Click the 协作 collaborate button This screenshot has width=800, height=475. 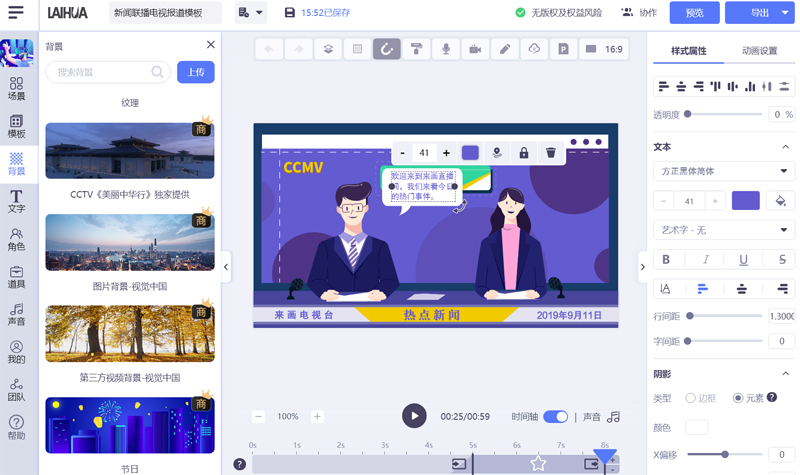639,12
